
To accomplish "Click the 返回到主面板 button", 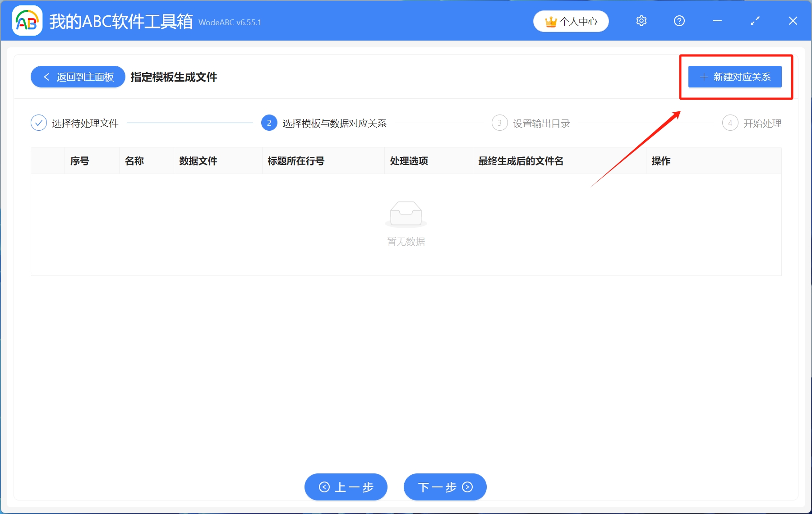I will [x=77, y=77].
